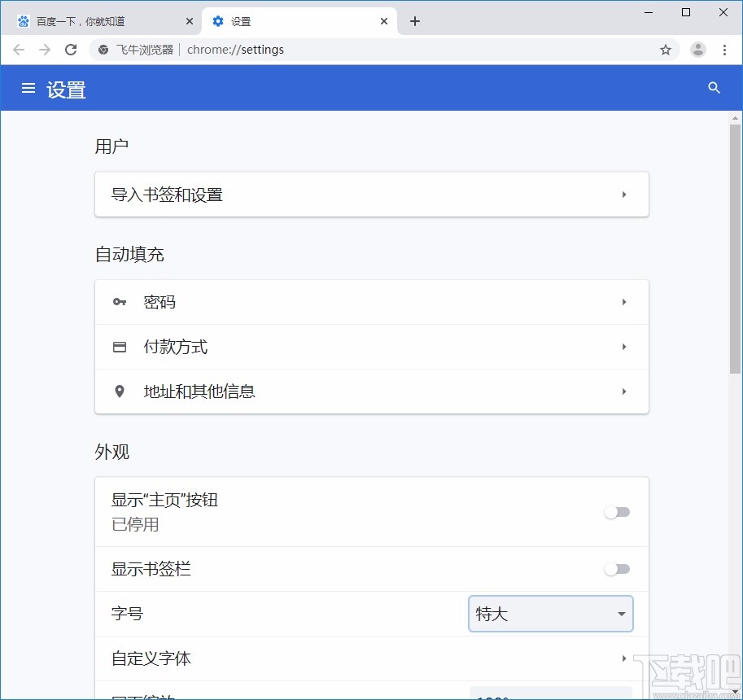
Task: Click the payment methods card icon
Action: click(x=120, y=347)
